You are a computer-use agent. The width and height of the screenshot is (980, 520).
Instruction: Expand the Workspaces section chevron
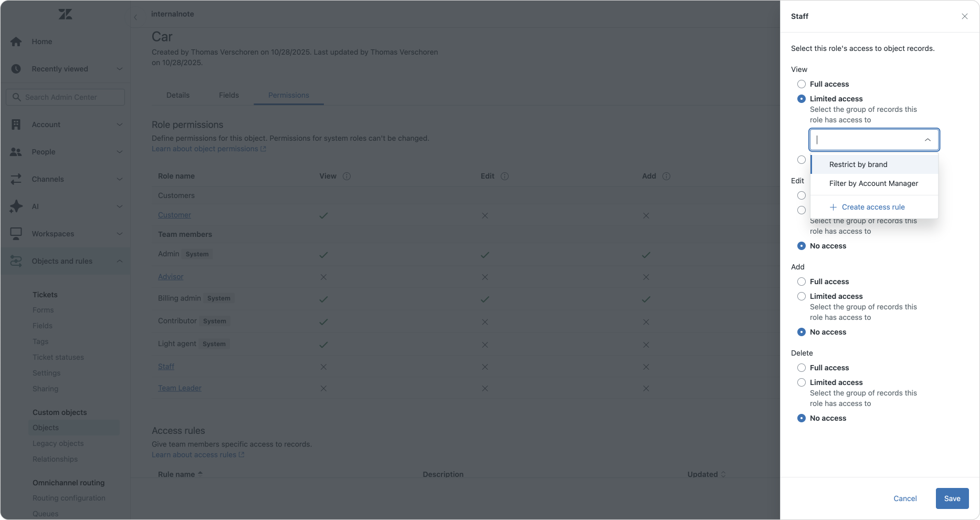pyautogui.click(x=120, y=234)
